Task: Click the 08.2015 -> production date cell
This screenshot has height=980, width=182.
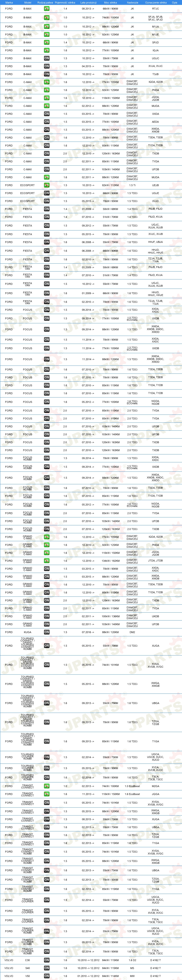Action: coord(88,820)
